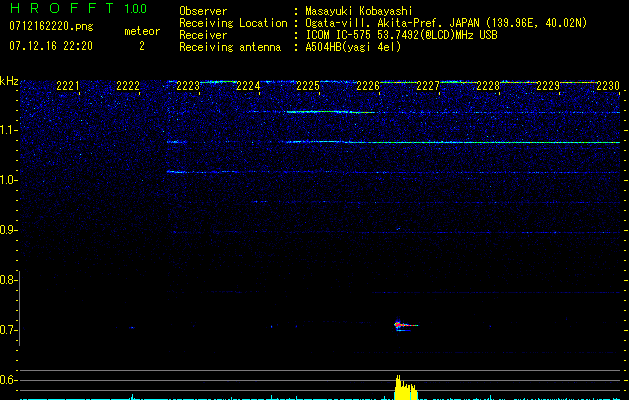This screenshot has height=400, width=629.
Task: Click the kHz unit label
Action: [9, 81]
